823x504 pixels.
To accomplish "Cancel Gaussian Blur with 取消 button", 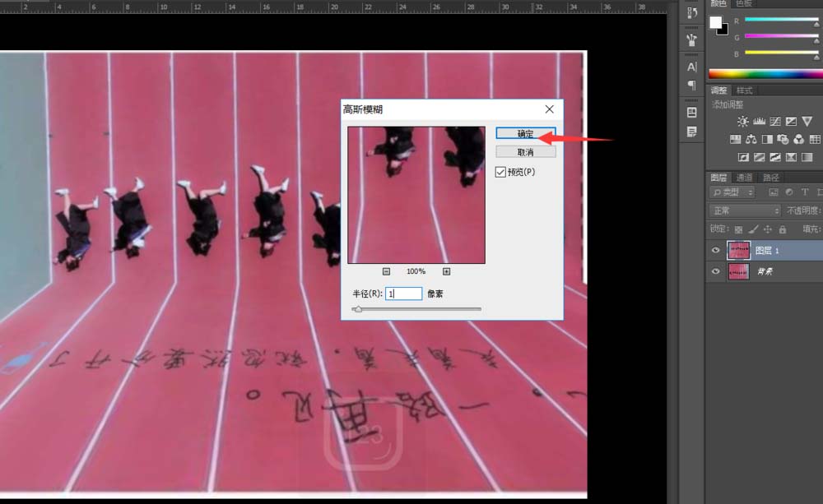I will [525, 152].
